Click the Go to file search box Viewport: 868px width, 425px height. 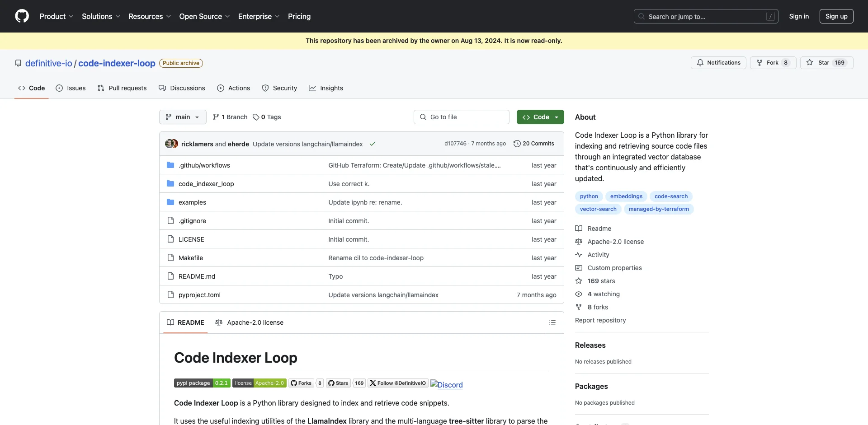462,117
